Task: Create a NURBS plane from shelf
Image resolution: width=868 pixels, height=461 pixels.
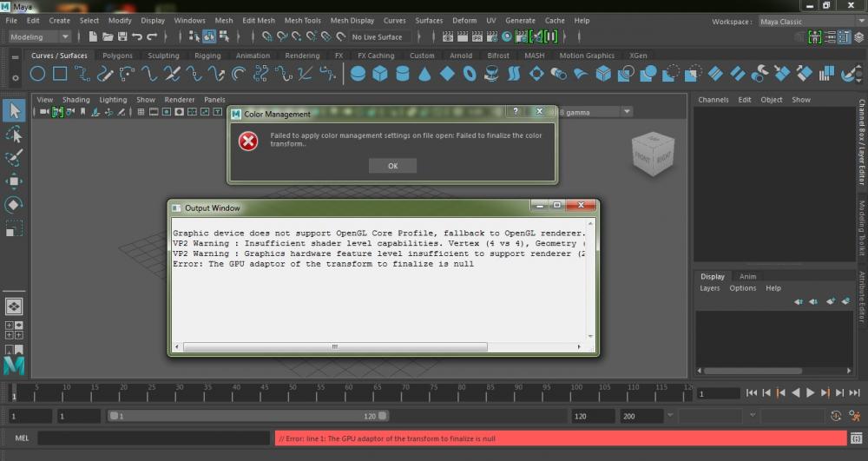Action: [447, 74]
